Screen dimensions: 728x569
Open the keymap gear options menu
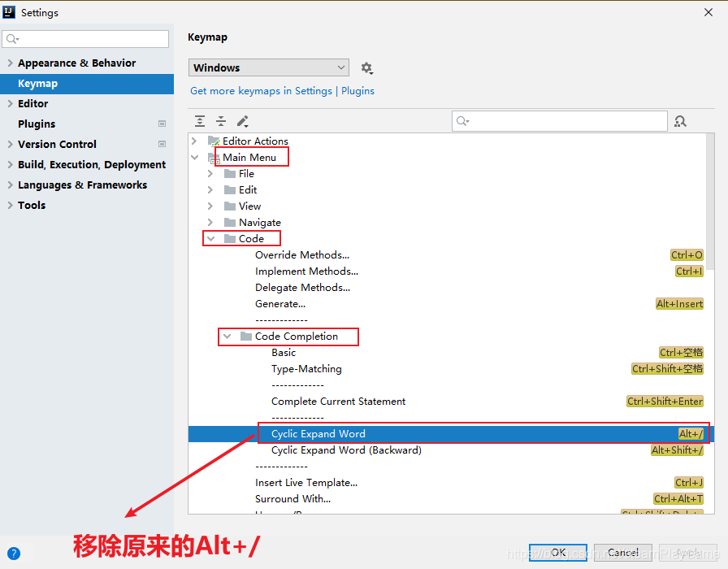[x=366, y=68]
